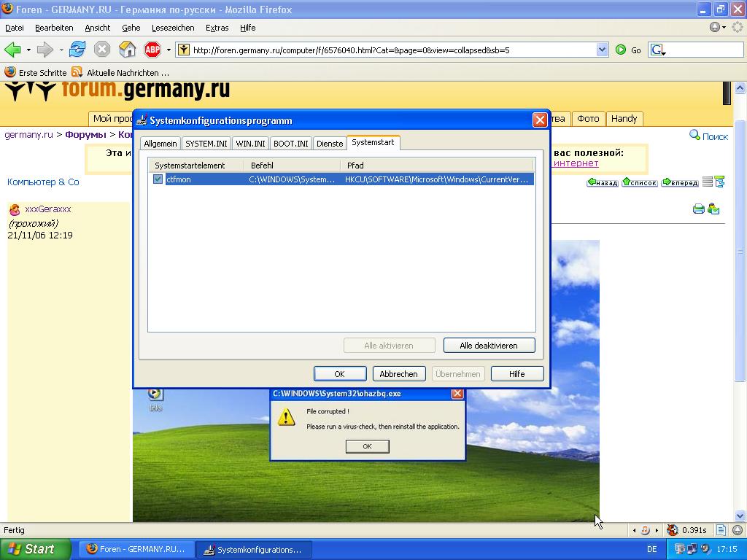Screen dimensions: 747x560
Task: Click the desktop shortcut icon in the screenshot image
Action: (155, 394)
